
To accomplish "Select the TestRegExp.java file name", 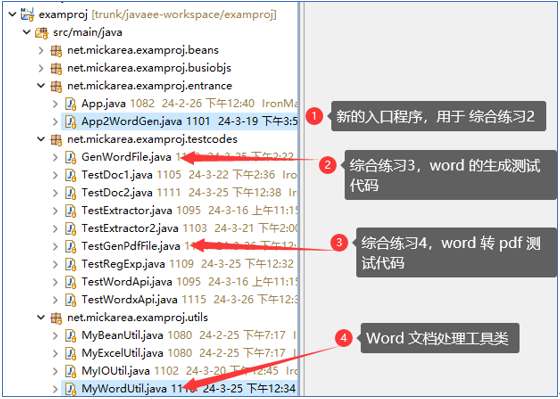I will point(123,264).
